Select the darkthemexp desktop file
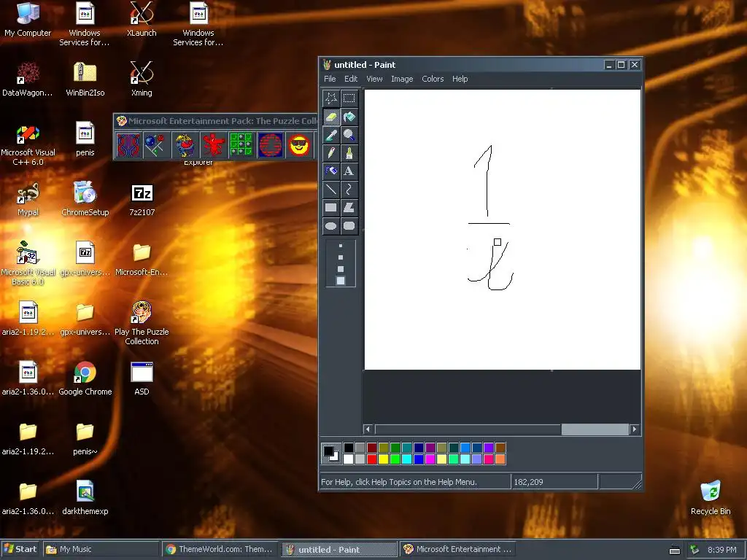Screen dimensions: 747x560 point(85,498)
